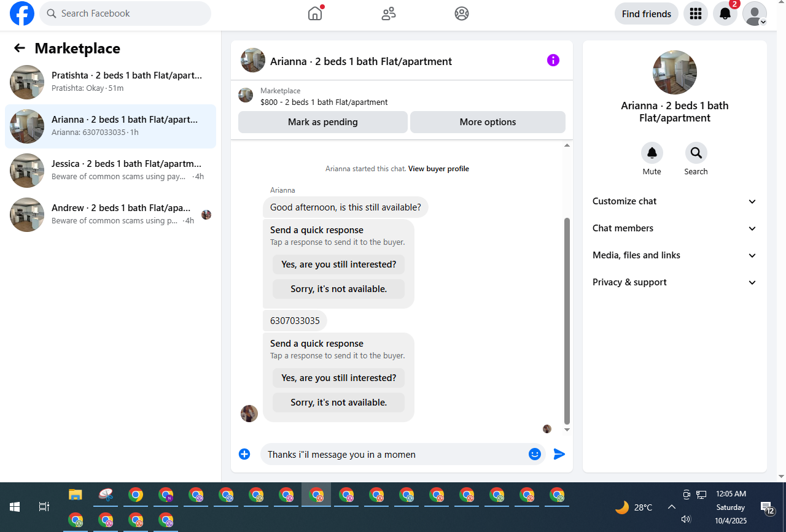Click the network icon in system tray

701,495
